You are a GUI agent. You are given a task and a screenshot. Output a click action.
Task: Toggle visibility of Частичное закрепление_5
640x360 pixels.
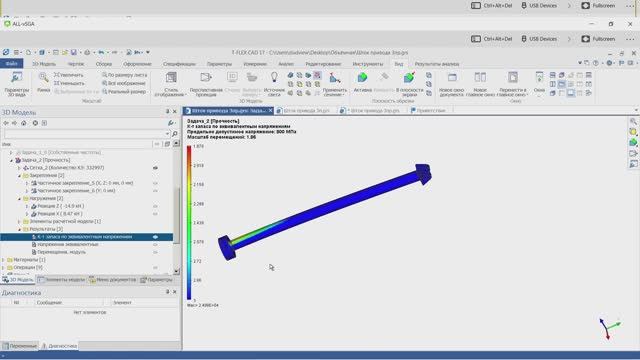156,183
